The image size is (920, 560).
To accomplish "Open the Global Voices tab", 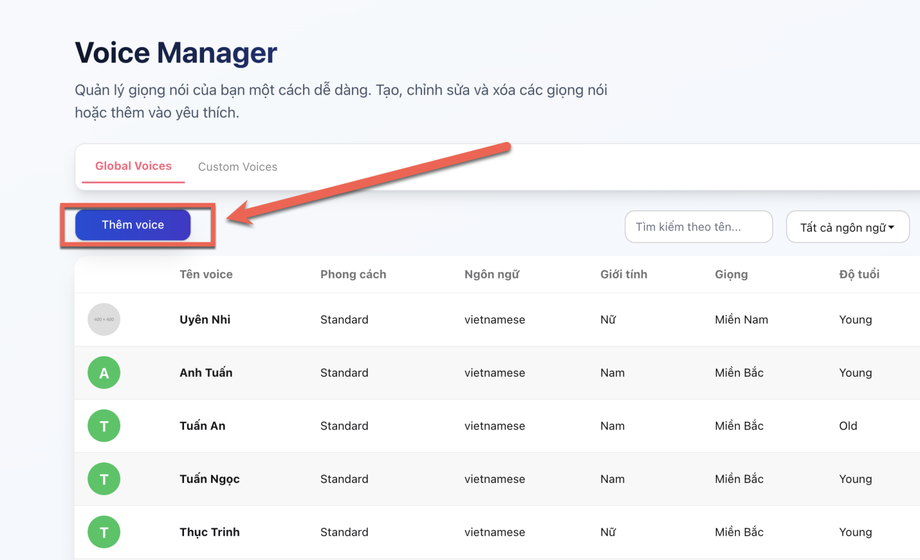I will click(x=133, y=166).
